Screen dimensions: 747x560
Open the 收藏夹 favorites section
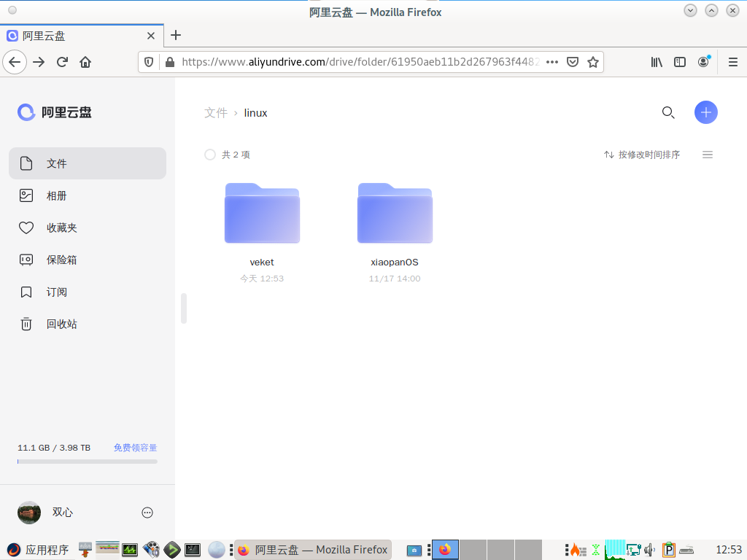tap(88, 227)
